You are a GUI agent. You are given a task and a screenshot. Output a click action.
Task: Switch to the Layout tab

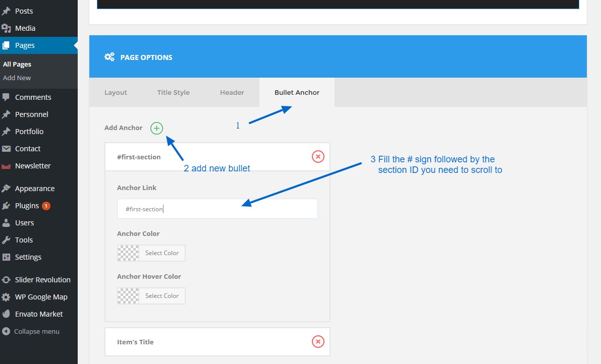116,93
